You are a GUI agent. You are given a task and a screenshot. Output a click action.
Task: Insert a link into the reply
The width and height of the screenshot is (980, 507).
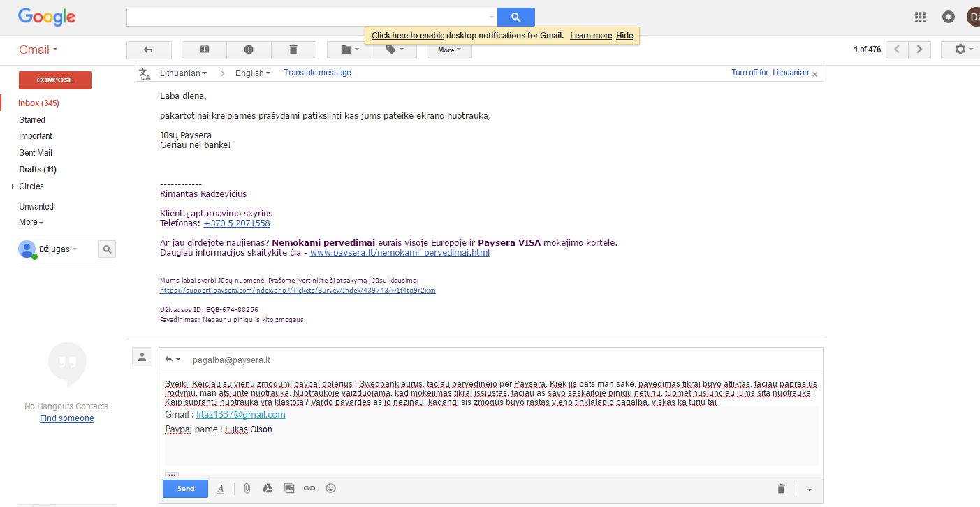[309, 489]
